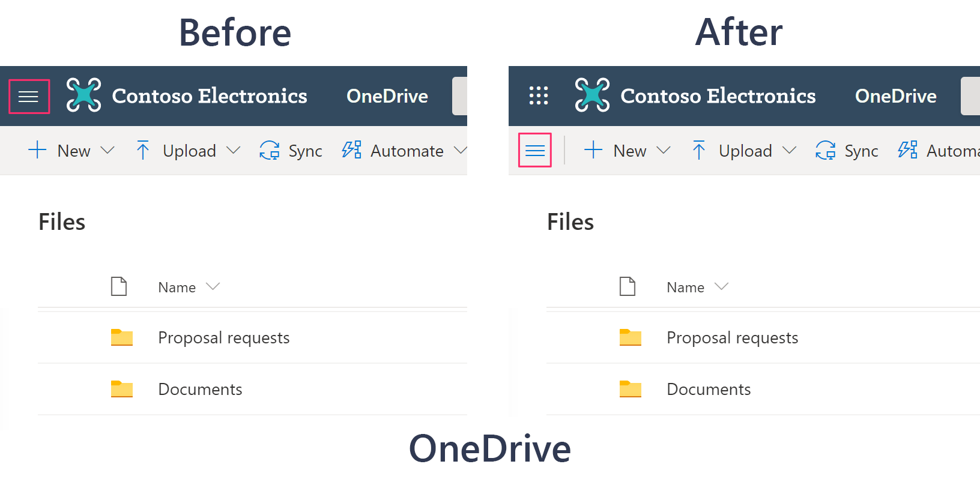
Task: Open Proposal requests folder name in Before list
Action: click(x=224, y=338)
